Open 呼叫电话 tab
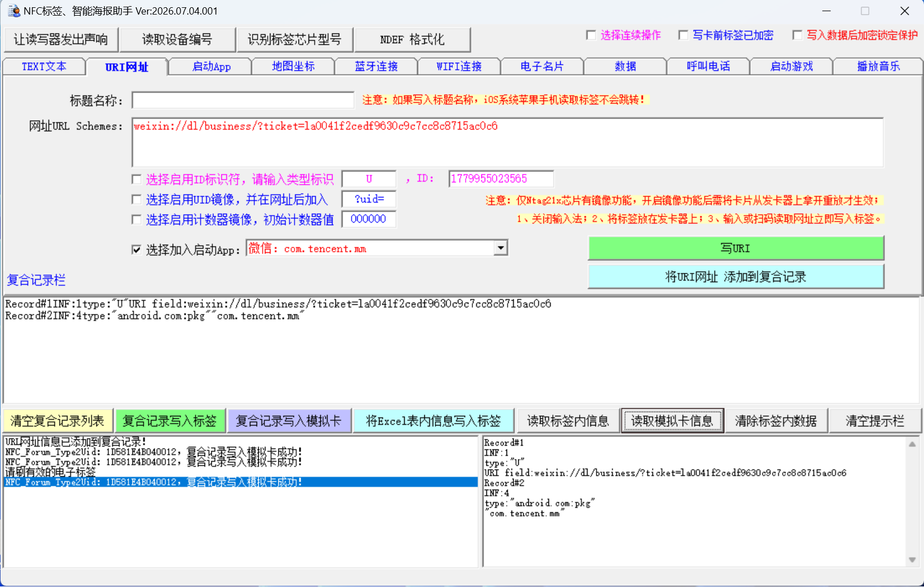This screenshot has width=924, height=587. [708, 67]
